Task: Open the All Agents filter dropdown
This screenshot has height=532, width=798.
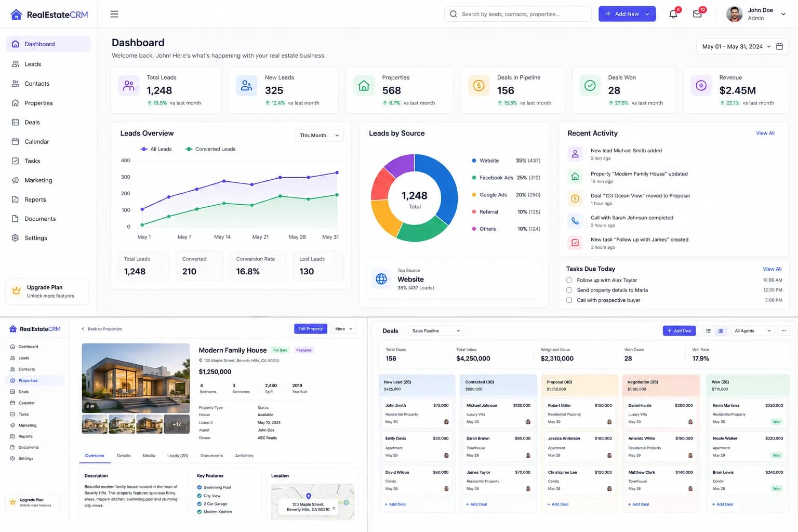Action: [x=752, y=331]
